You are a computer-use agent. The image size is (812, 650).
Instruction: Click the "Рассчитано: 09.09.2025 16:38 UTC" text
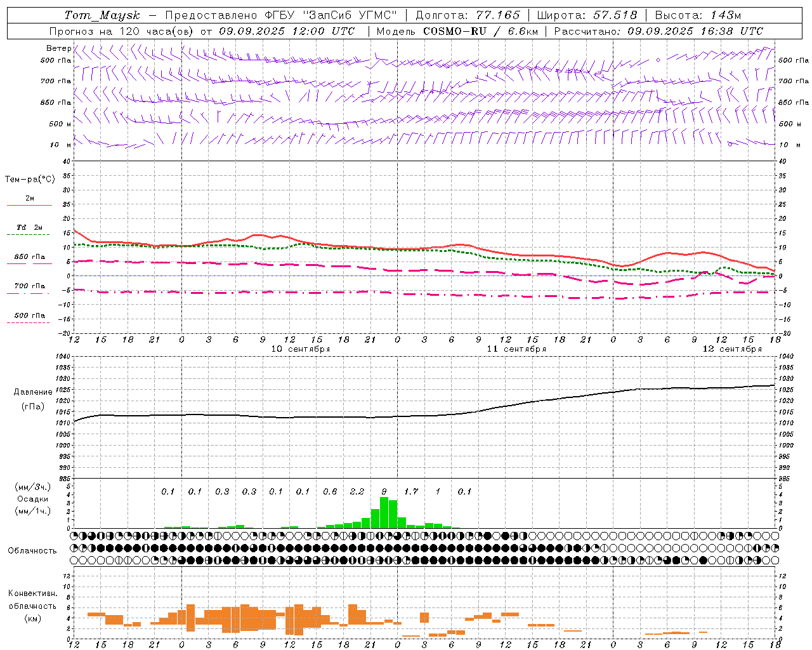tap(658, 31)
